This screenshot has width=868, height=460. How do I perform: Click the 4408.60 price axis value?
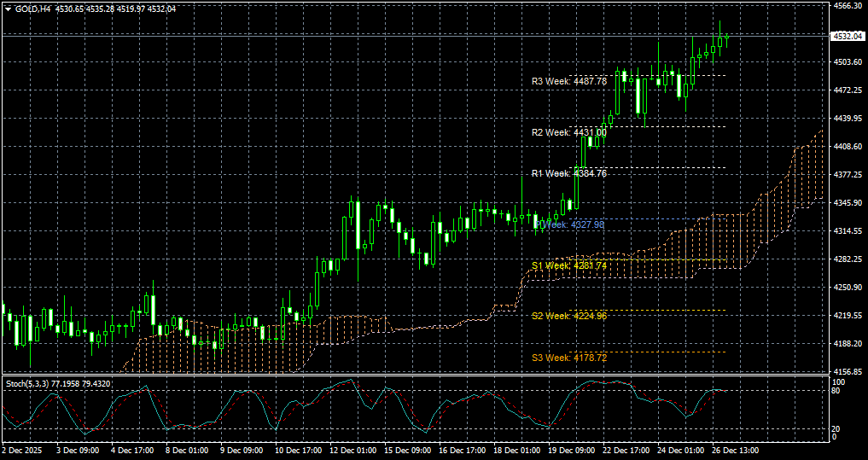pyautogui.click(x=847, y=146)
